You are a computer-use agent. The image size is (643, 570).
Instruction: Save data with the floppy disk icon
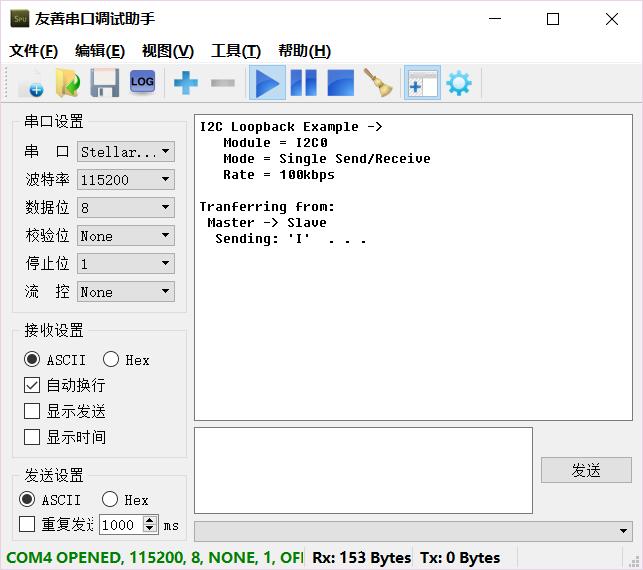coord(105,83)
